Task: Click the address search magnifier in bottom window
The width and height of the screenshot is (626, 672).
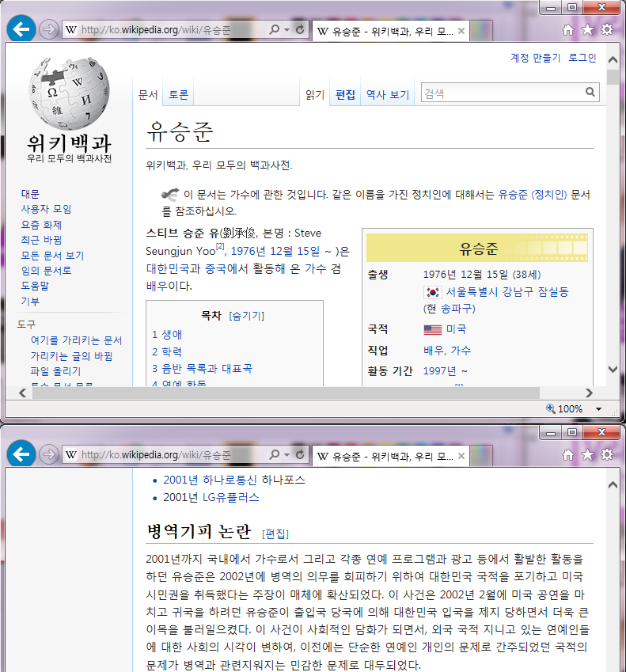Action: pyautogui.click(x=275, y=454)
